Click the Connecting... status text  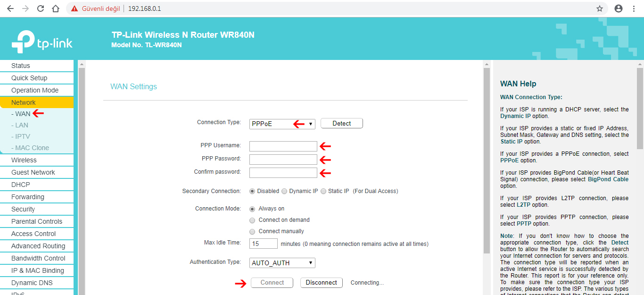pos(367,283)
